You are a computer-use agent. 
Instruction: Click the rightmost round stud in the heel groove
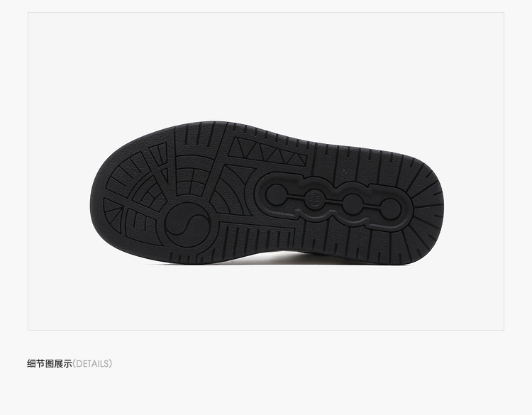(x=390, y=209)
